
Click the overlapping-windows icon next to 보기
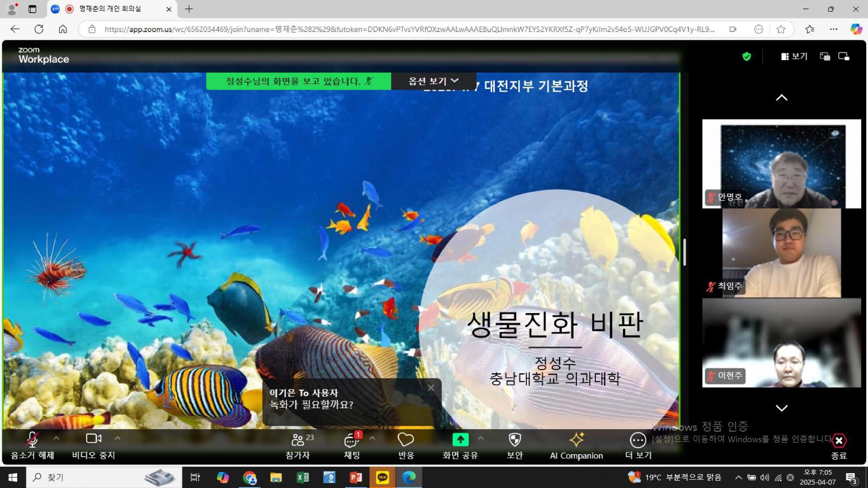pos(825,56)
